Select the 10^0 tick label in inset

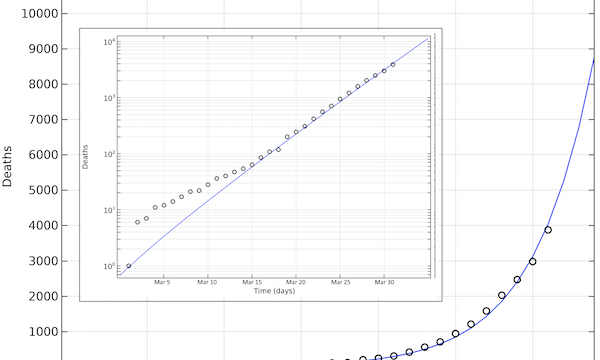pos(109,266)
